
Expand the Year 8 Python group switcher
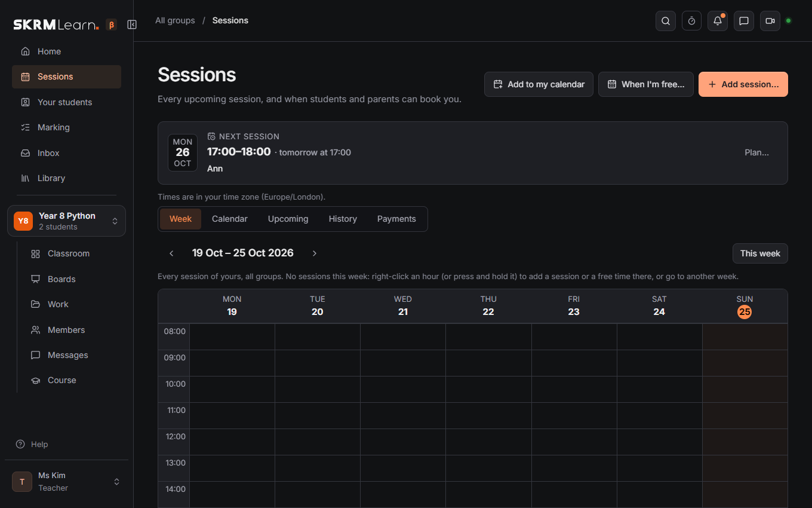click(x=66, y=221)
